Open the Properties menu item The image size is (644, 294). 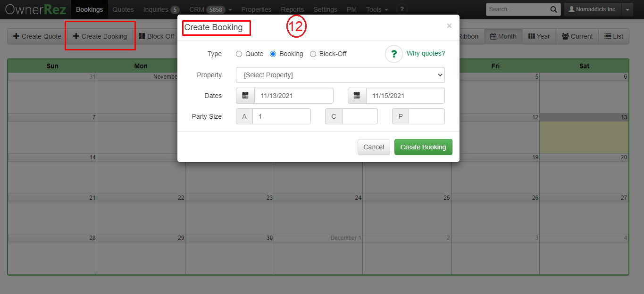pos(256,9)
